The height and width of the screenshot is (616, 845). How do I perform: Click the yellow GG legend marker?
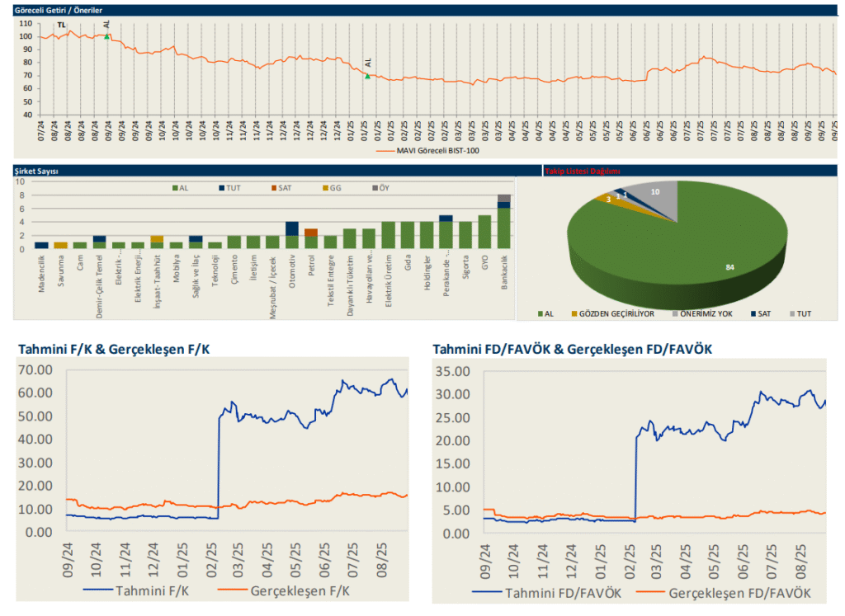tap(323, 188)
